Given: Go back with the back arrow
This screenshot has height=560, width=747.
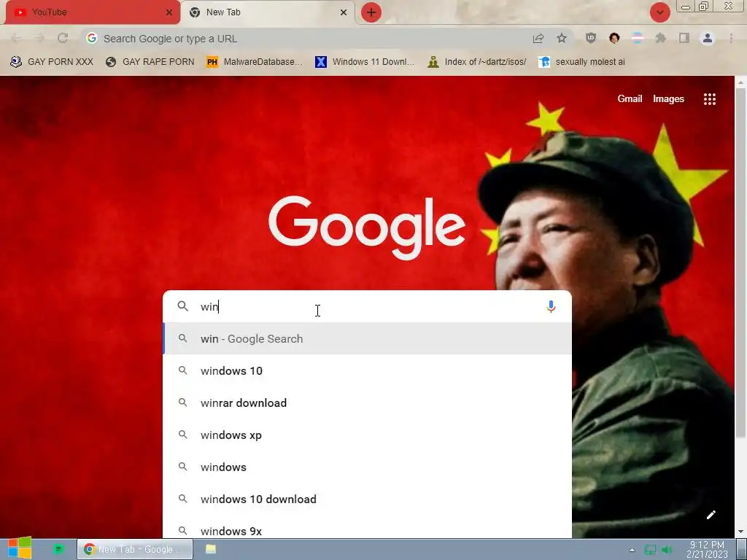Looking at the screenshot, I should 16,38.
